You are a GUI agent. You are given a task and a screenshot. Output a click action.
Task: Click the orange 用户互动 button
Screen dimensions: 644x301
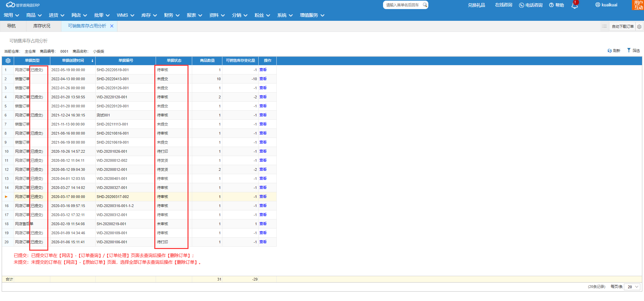(x=638, y=5)
